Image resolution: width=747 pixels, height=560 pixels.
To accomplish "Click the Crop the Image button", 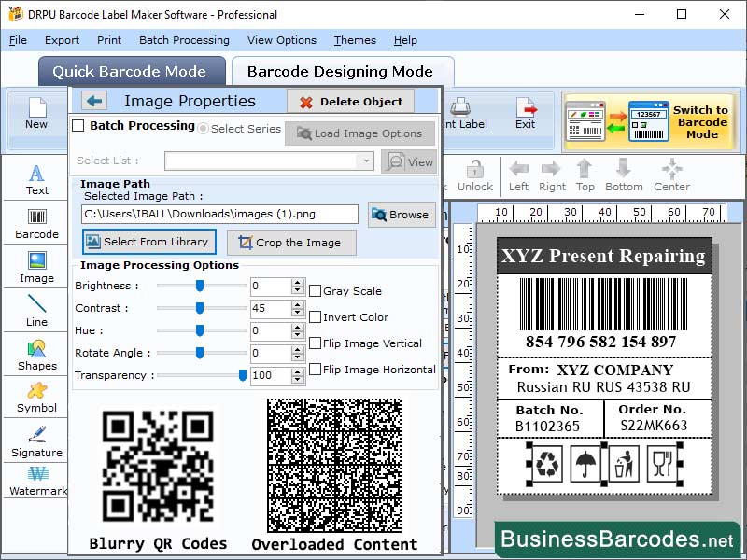I will (291, 243).
